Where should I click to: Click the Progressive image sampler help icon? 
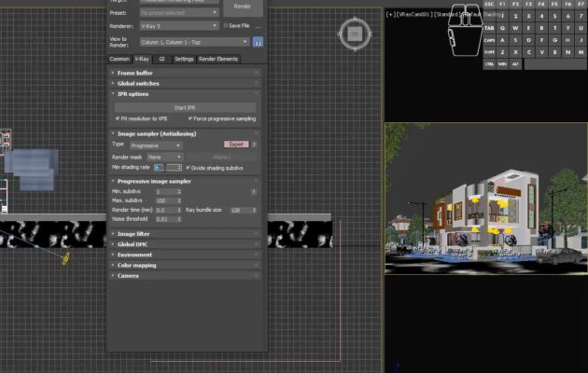pyautogui.click(x=253, y=191)
